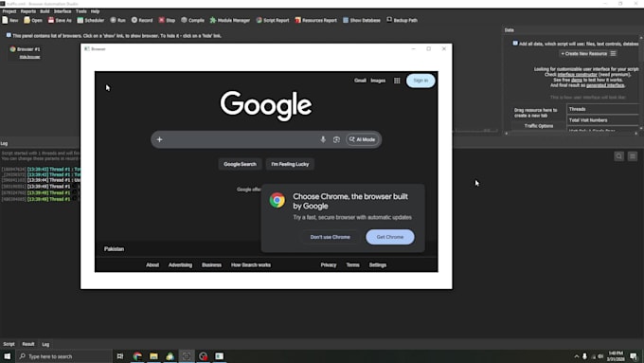Viewport: 644px width, 363px height.
Task: Click Show Database in the toolbar
Action: 362,20
